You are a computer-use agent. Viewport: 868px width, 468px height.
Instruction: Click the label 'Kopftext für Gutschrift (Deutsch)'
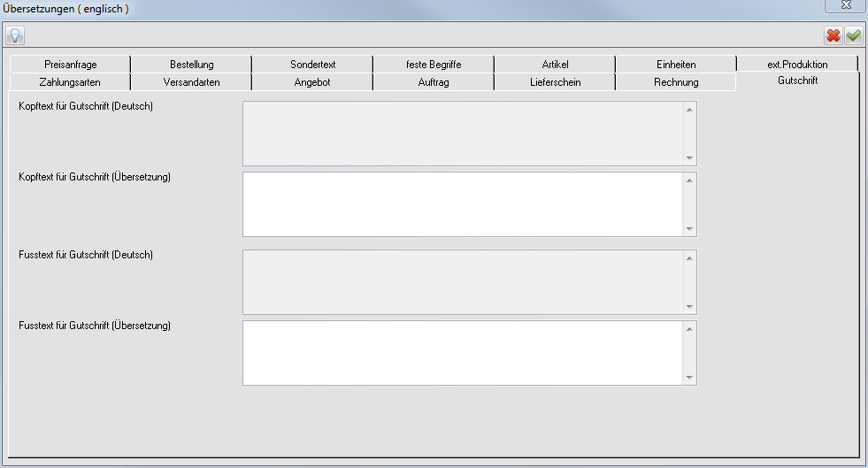point(86,106)
